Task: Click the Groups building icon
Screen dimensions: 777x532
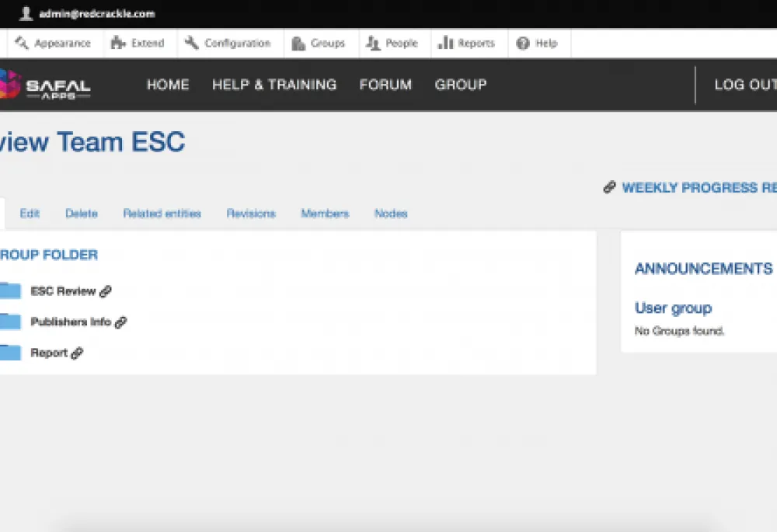Action: tap(298, 43)
